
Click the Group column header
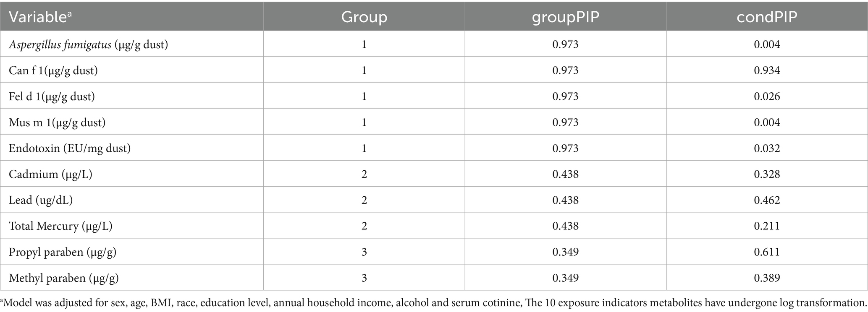(x=364, y=17)
